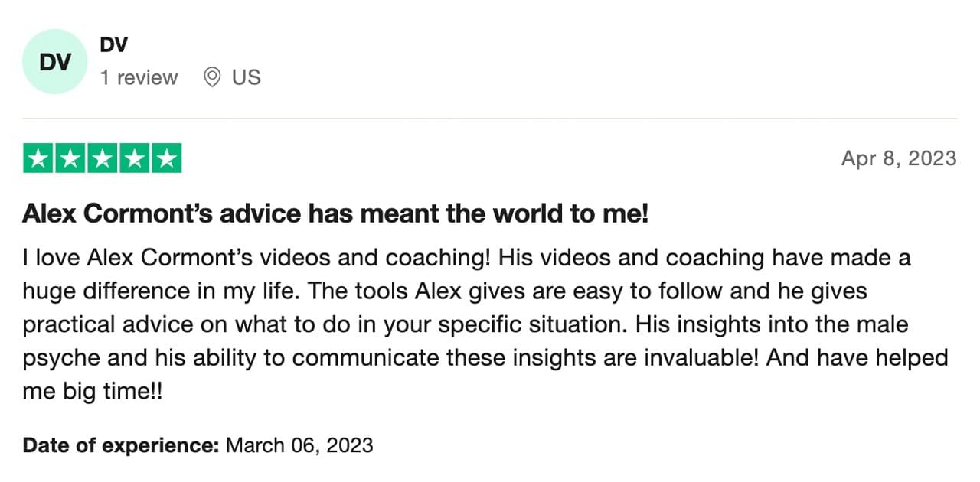Click the Apr 8, 2023 review date
The image size is (980, 482).
[899, 158]
